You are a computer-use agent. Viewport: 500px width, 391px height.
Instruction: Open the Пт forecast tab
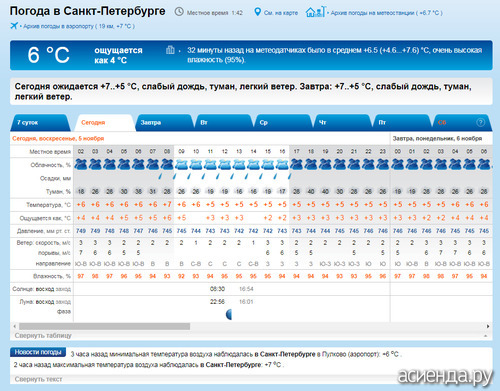tap(402, 122)
